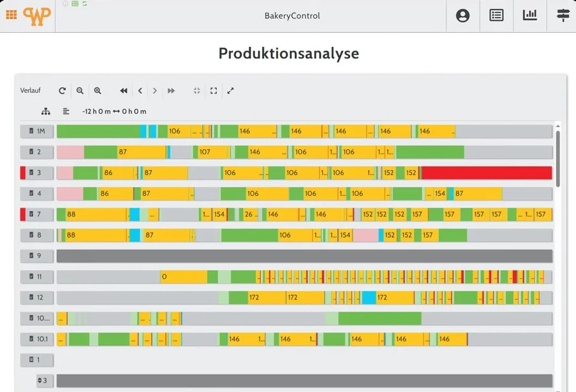Step back one interval with left chevron
Screen dimensions: 576x392
tap(140, 90)
